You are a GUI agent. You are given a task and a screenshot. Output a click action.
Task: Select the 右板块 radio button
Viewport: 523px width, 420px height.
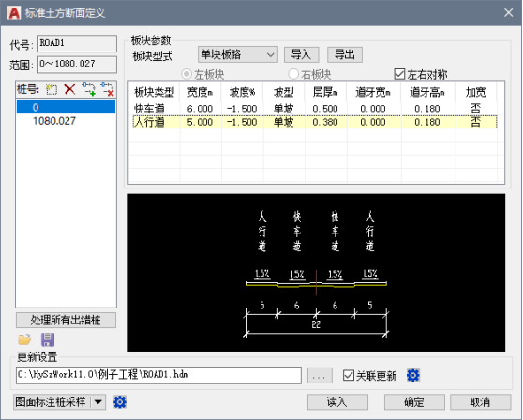[x=293, y=74]
